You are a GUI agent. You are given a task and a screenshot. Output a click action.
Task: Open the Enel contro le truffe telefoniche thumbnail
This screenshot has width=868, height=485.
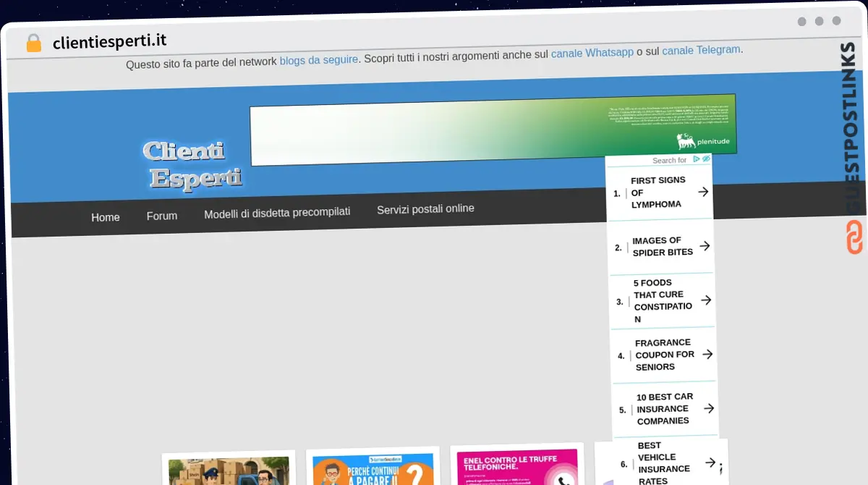[518, 466]
